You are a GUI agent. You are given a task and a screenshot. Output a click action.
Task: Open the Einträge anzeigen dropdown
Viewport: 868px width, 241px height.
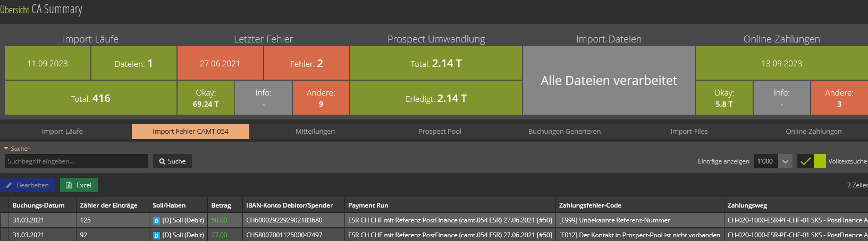(x=785, y=161)
